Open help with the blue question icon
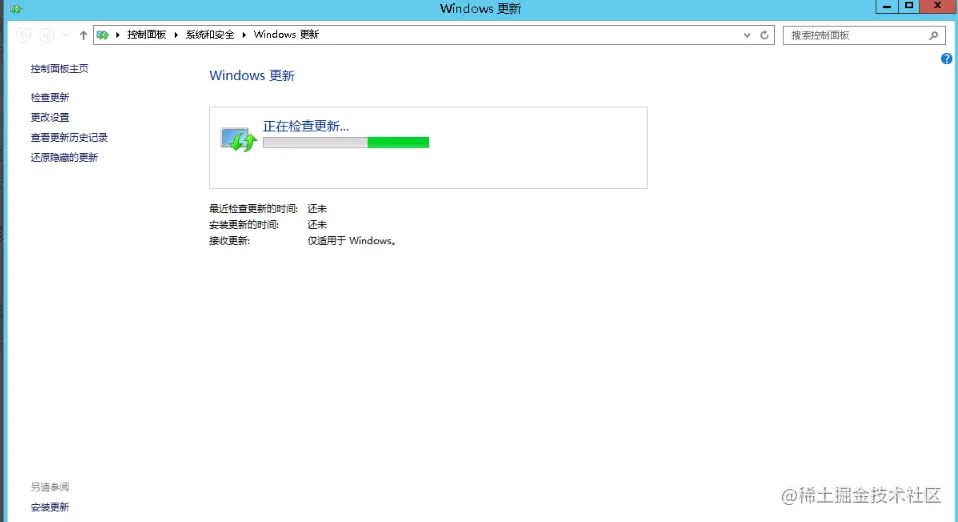Viewport: 958px width, 522px height. coord(946,59)
